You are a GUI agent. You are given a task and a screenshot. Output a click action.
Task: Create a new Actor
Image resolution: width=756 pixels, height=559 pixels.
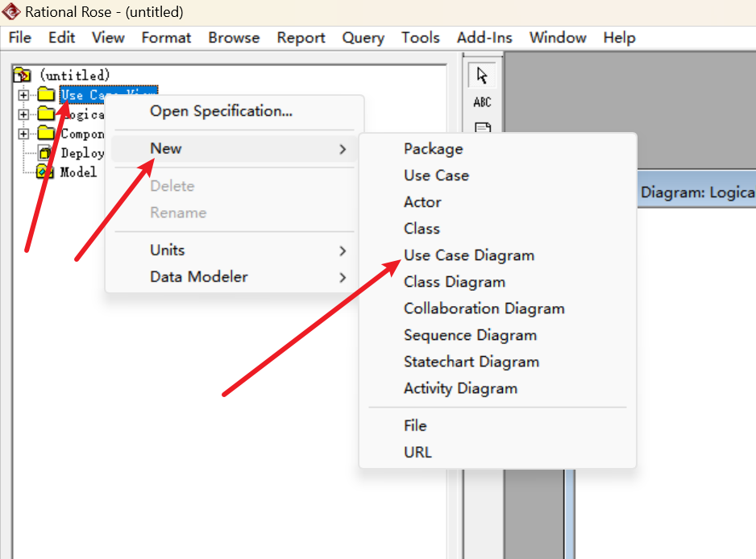497,202
